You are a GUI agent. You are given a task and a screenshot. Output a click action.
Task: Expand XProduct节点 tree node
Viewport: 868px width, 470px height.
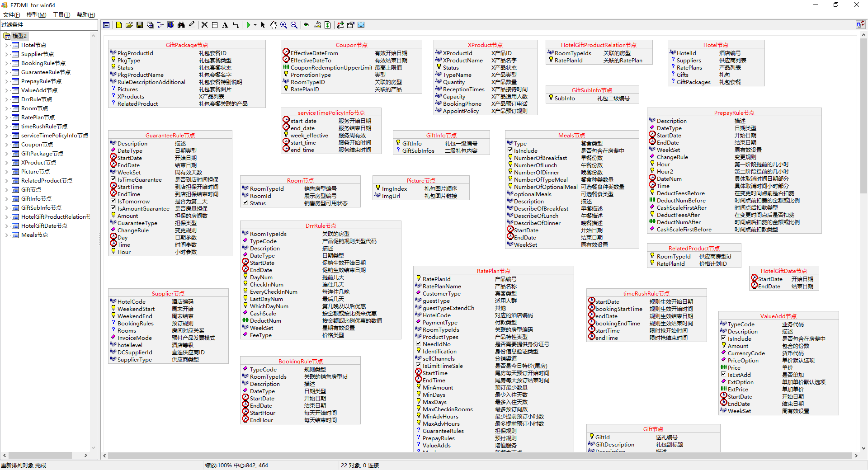tap(6, 162)
